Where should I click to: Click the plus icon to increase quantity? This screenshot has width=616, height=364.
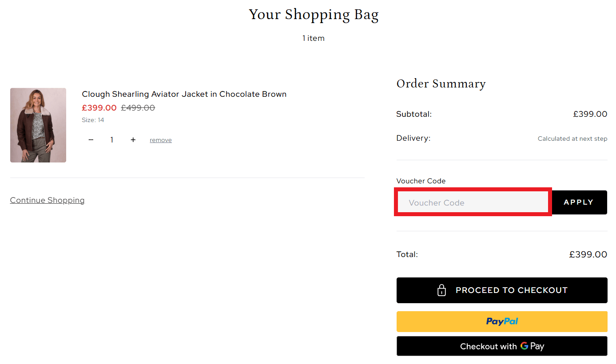[x=133, y=139]
